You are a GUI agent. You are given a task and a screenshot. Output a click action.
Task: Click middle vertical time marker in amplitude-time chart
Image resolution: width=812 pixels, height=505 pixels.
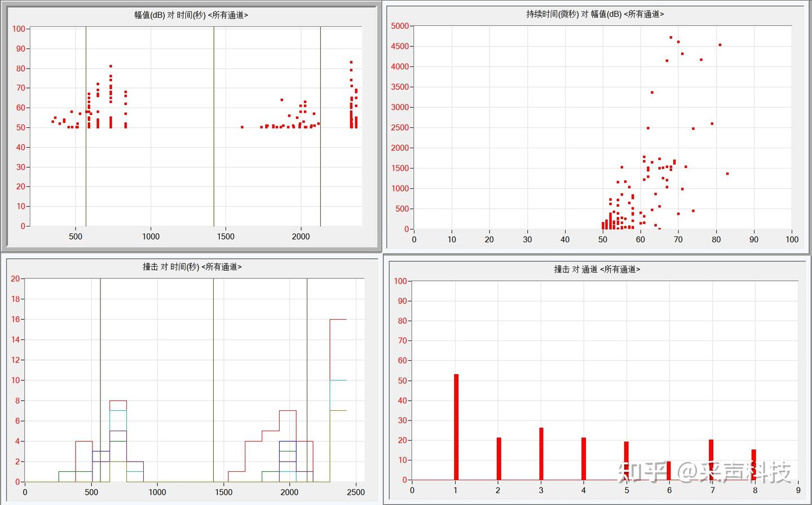pyautogui.click(x=214, y=126)
